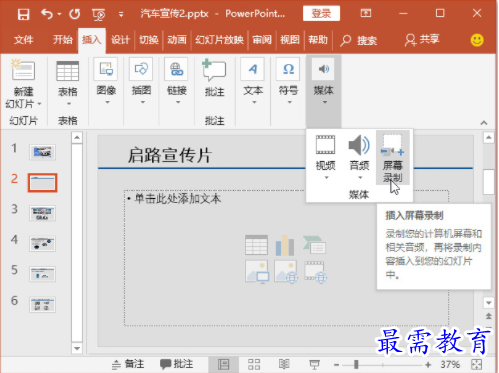The image size is (499, 373).
Task: Switch to Reading view icon
Action: click(284, 364)
